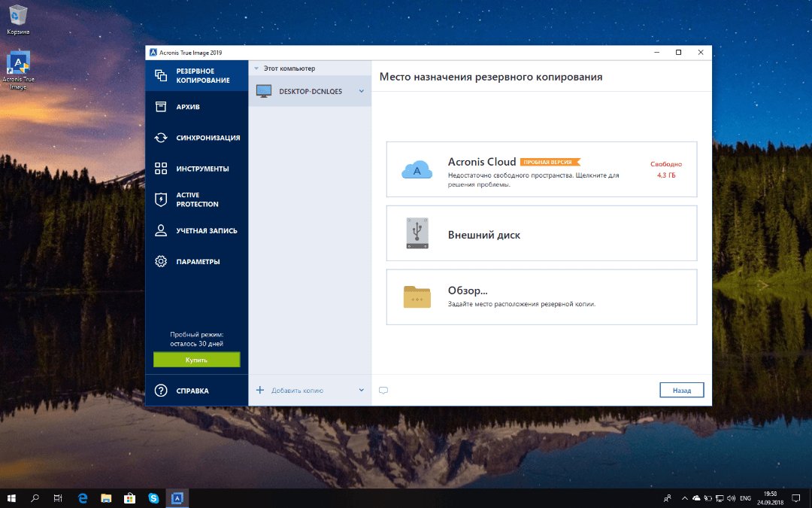Click the network tray icon
Image resolution: width=812 pixels, height=508 pixels.
720,498
